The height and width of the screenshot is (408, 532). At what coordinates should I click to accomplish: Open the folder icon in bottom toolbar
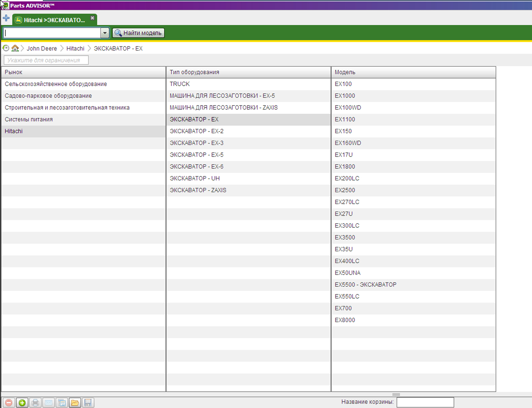(x=75, y=403)
